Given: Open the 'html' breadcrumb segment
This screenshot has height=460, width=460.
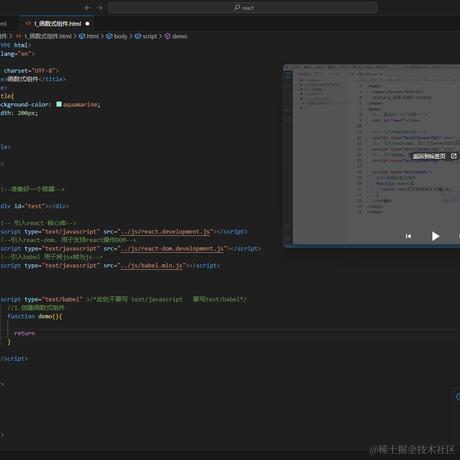Looking at the screenshot, I should tap(89, 36).
